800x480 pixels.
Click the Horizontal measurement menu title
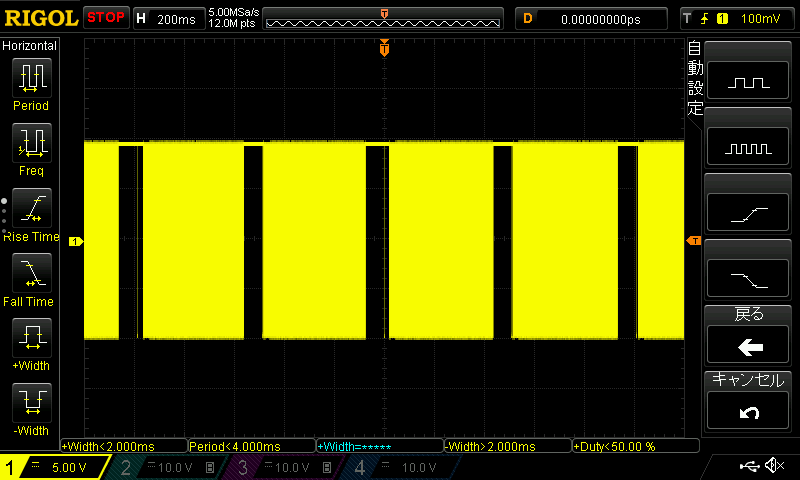pos(30,46)
